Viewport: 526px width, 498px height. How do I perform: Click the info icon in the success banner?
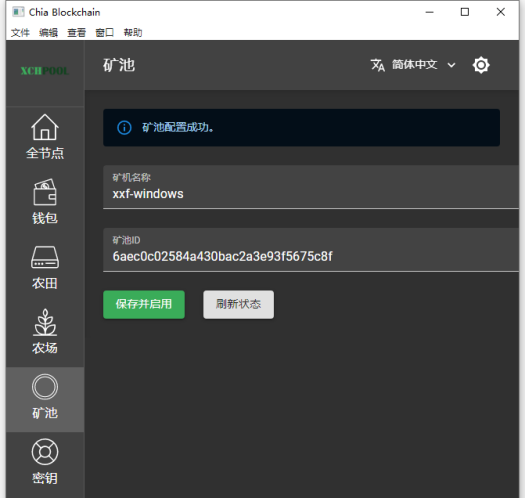pyautogui.click(x=124, y=128)
